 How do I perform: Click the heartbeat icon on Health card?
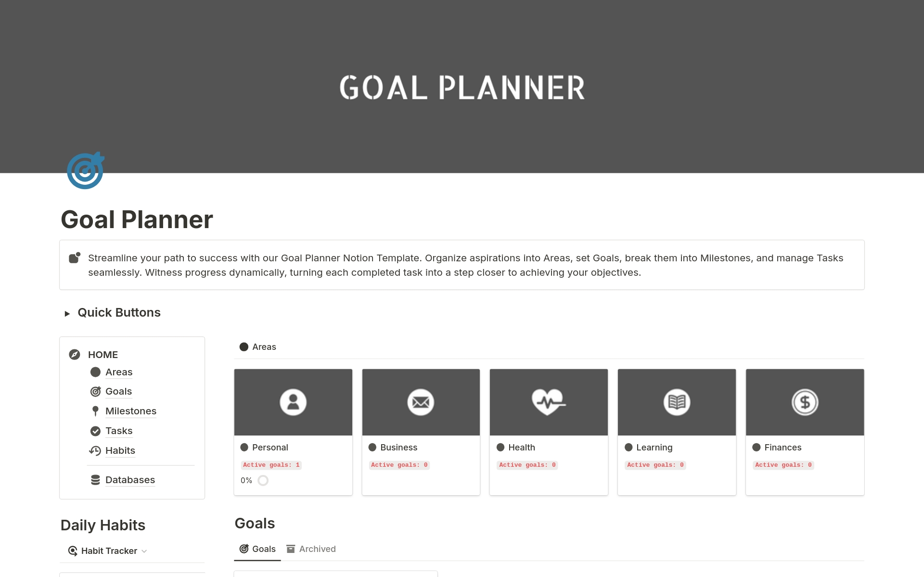(x=548, y=402)
